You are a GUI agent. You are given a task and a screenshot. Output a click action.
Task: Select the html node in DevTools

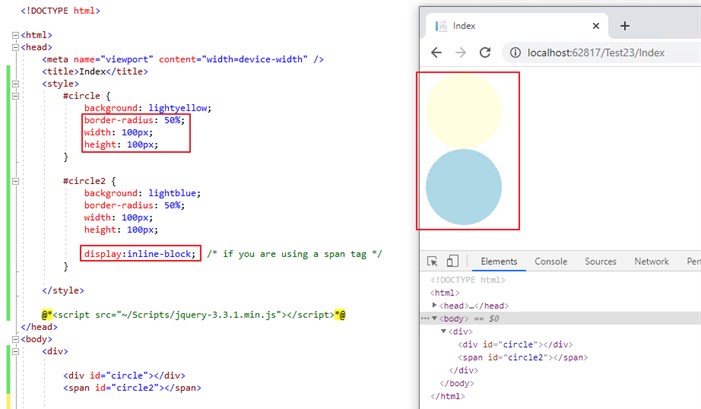(x=445, y=293)
